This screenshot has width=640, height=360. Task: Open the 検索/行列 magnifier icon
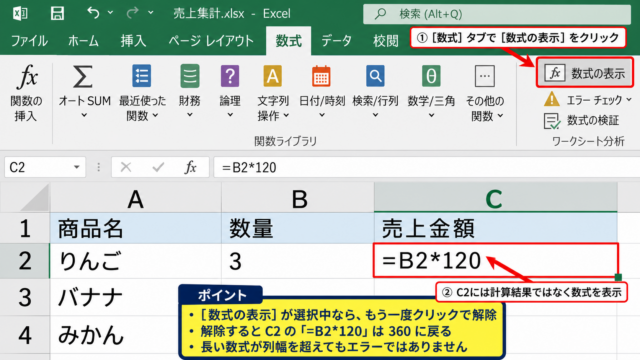(x=375, y=76)
